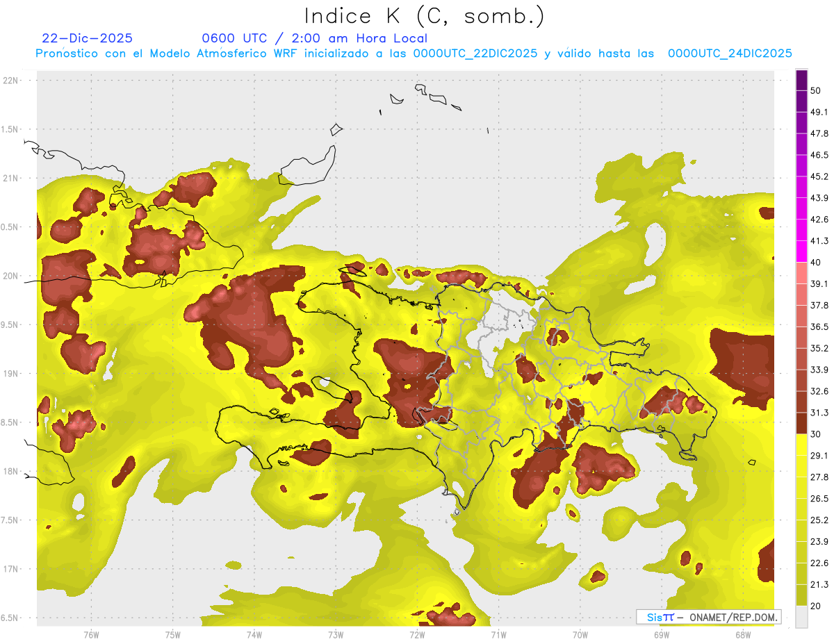
Task: Click the colorbar value 42.6
Action: coord(819,220)
